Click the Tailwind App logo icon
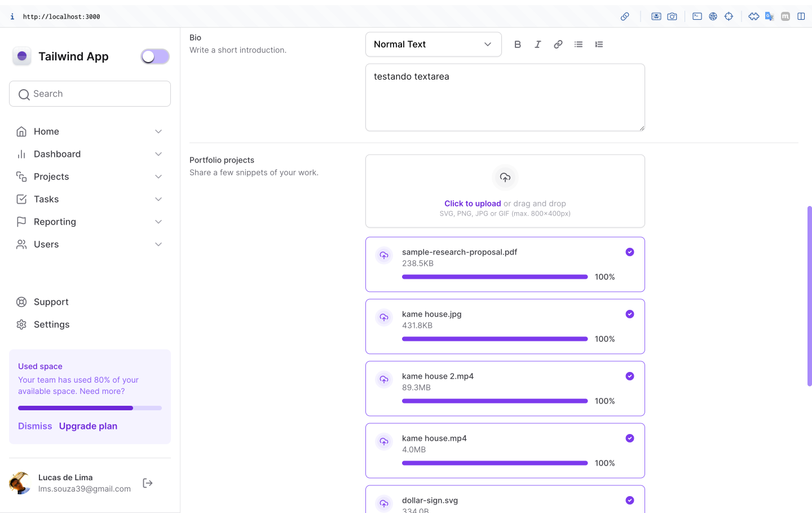Viewport: 812px width, 513px height. 22,56
